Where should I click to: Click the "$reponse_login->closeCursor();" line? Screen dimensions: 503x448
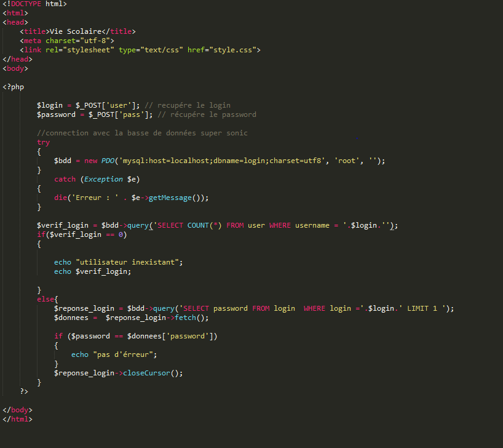pyautogui.click(x=119, y=373)
